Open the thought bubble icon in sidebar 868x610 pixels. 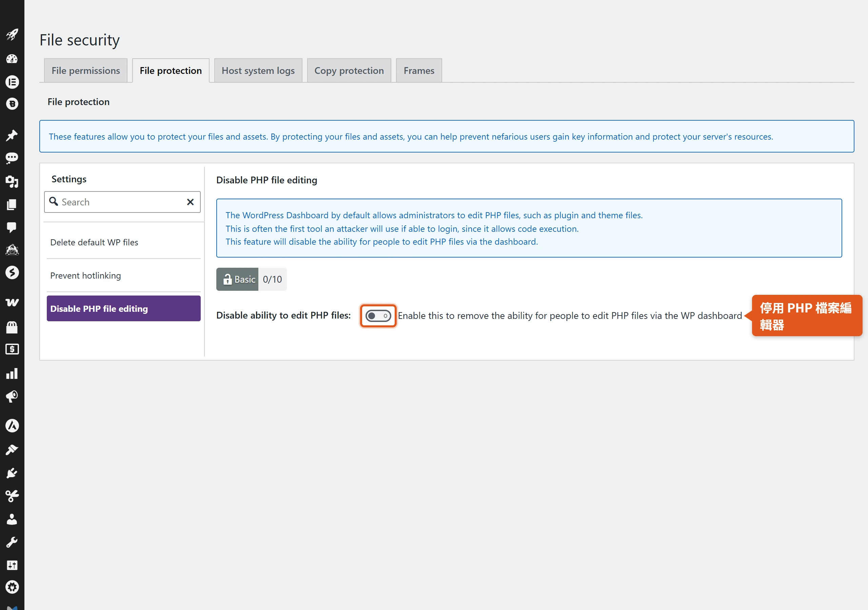(12, 158)
